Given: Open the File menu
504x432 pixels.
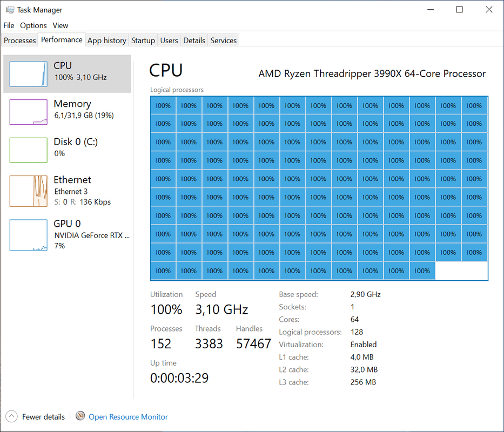Looking at the screenshot, I should coord(9,25).
